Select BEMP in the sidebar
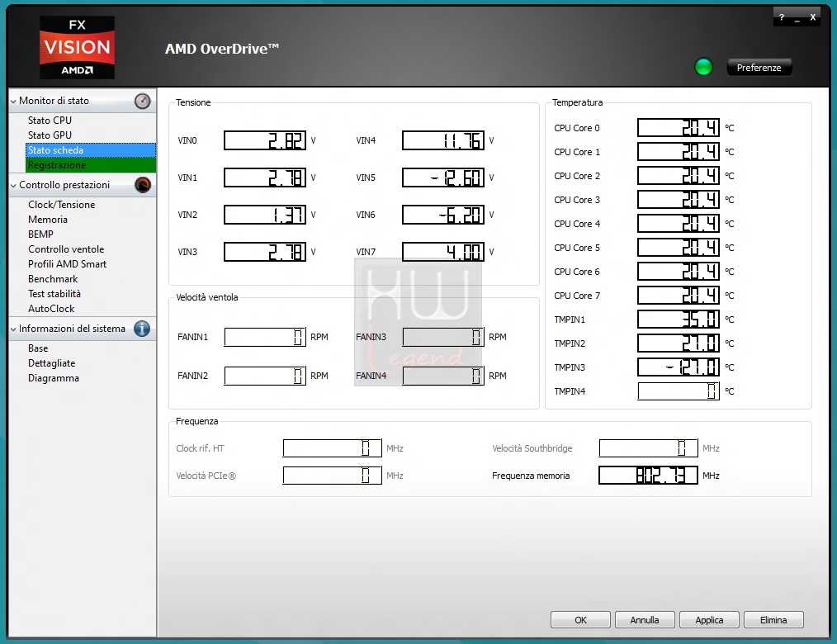837x644 pixels. tap(40, 234)
